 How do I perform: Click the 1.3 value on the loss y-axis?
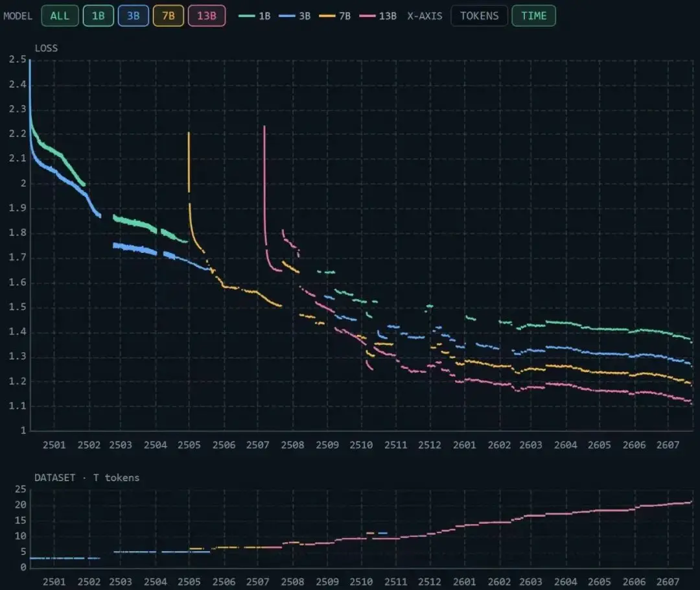[x=17, y=357]
